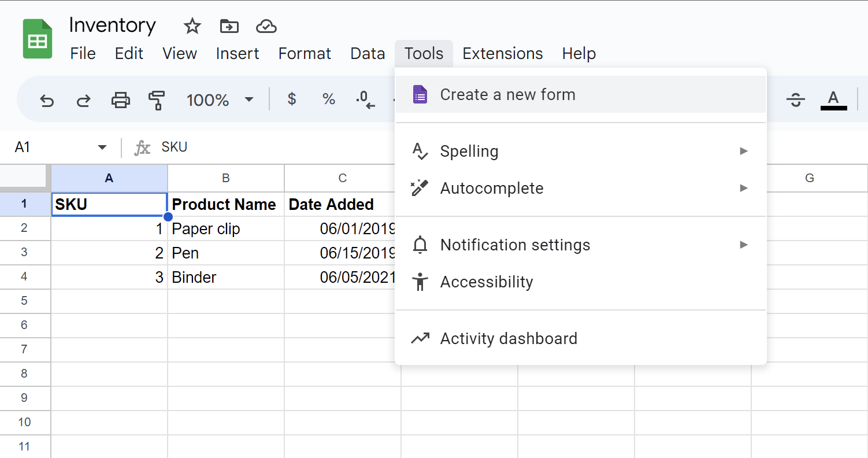Viewport: 868px width, 458px height.
Task: Check the cloud save status icon
Action: click(266, 26)
